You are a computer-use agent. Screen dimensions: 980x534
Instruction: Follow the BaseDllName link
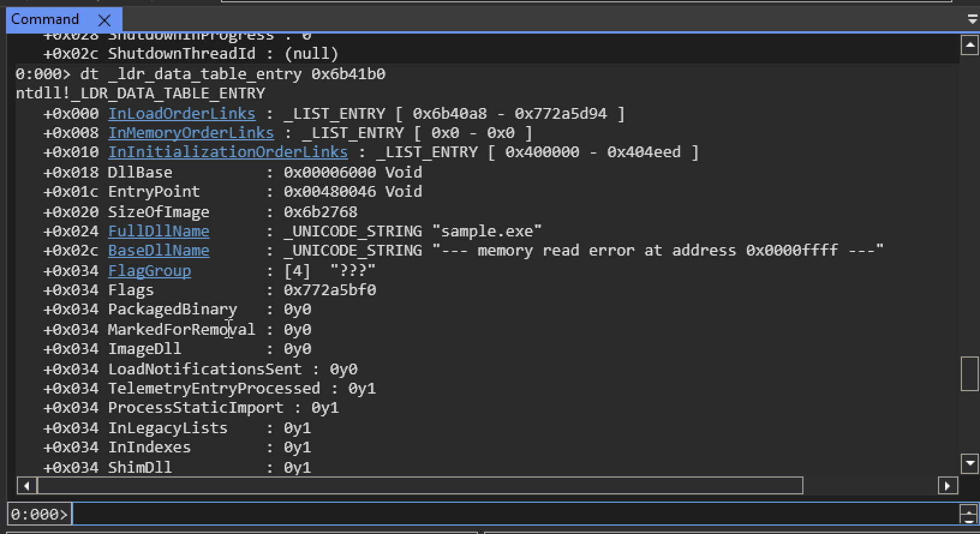click(x=159, y=250)
